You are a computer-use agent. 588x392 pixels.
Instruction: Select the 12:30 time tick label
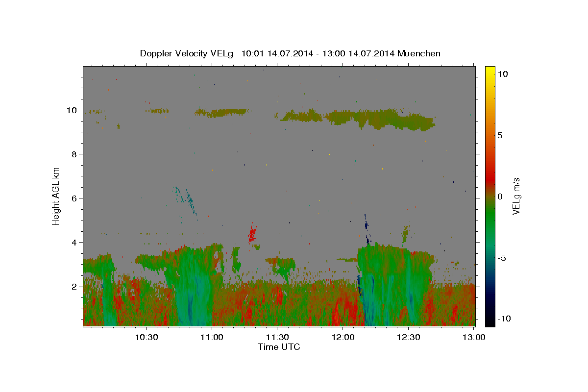[x=408, y=337]
